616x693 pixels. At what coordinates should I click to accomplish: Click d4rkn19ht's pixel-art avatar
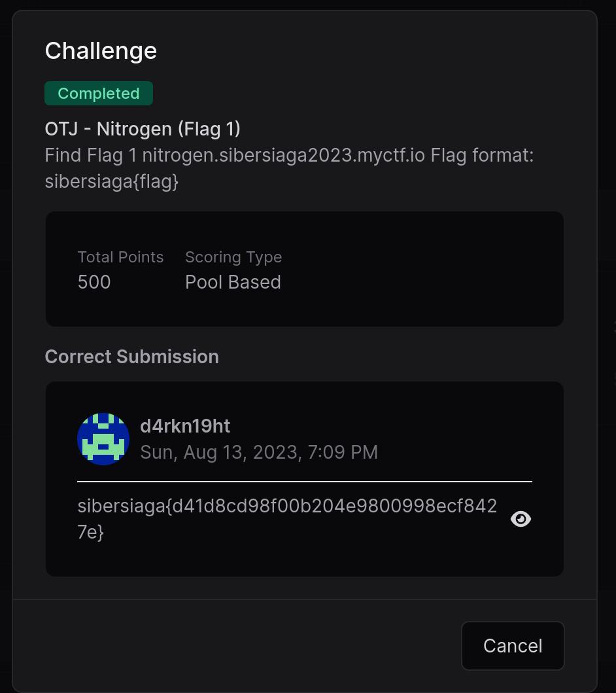coord(103,439)
